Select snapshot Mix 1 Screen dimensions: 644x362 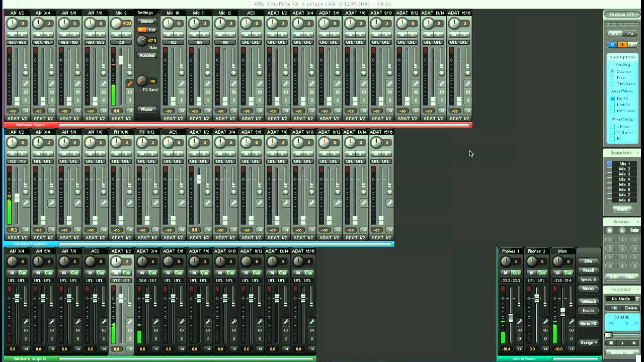tap(624, 163)
